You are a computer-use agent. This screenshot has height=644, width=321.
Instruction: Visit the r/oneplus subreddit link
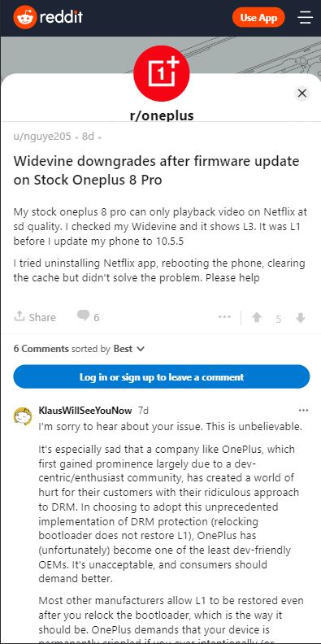tap(162, 115)
